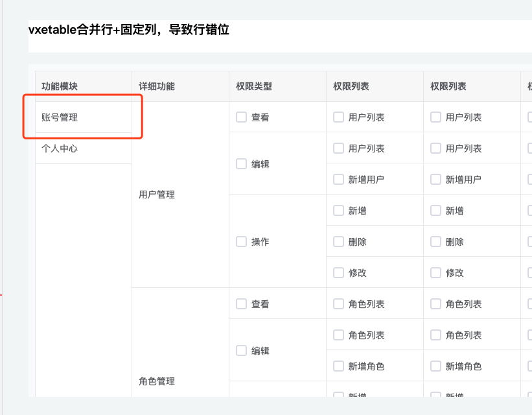The height and width of the screenshot is (415, 532).
Task: Select the 个人中心 module cell
Action: coord(84,148)
